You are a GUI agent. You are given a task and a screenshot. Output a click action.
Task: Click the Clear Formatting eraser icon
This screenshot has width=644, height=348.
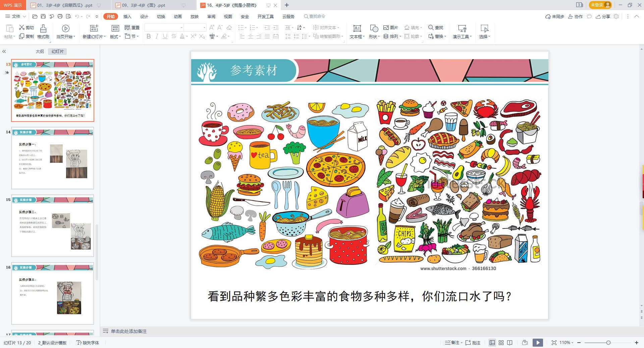(229, 27)
